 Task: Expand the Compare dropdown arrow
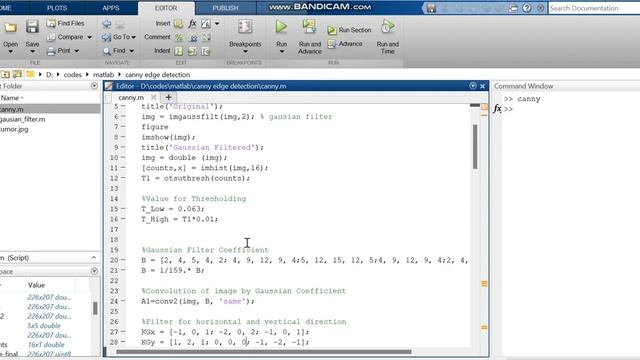point(90,38)
